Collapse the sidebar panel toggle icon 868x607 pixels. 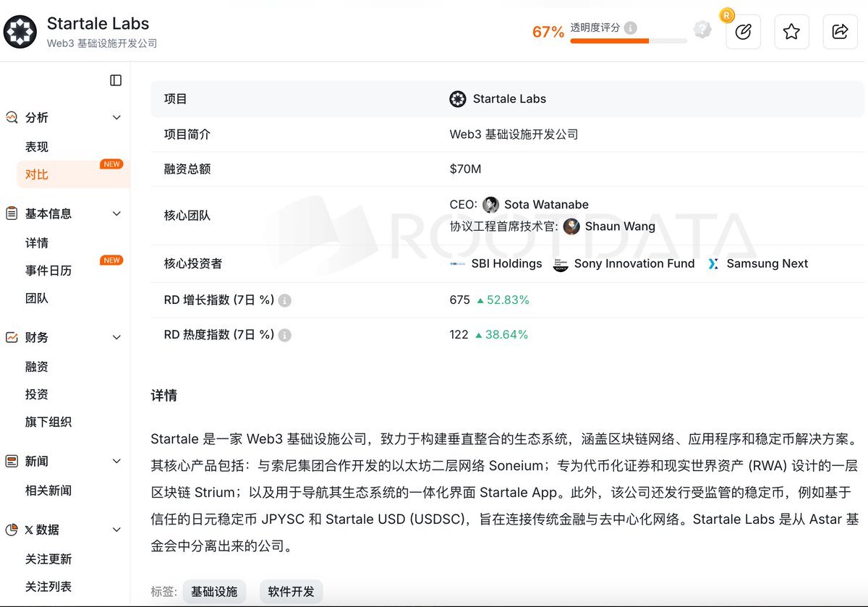pos(116,80)
